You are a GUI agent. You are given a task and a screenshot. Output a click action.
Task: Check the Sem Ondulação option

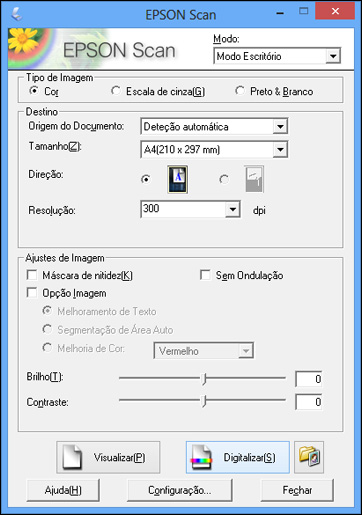205,275
